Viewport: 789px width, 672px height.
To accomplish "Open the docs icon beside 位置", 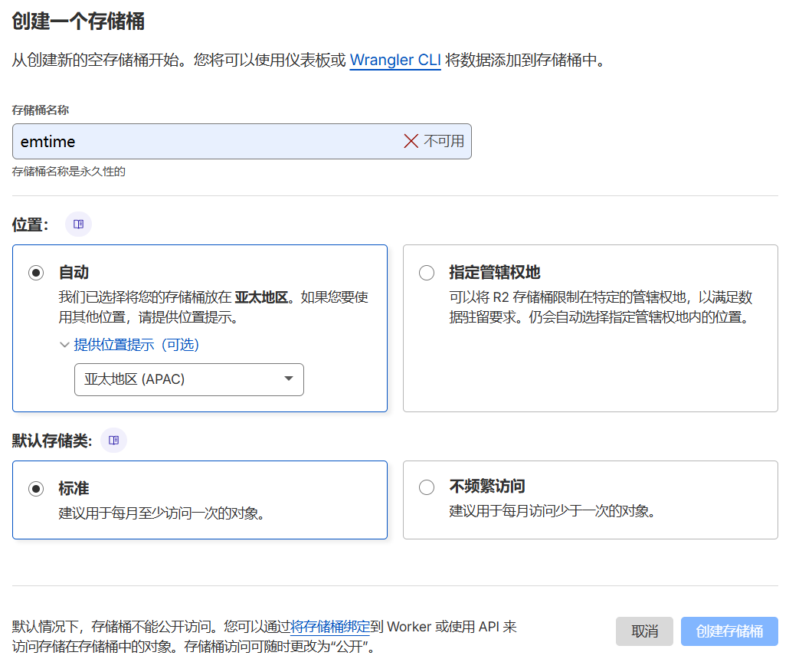I will [78, 225].
